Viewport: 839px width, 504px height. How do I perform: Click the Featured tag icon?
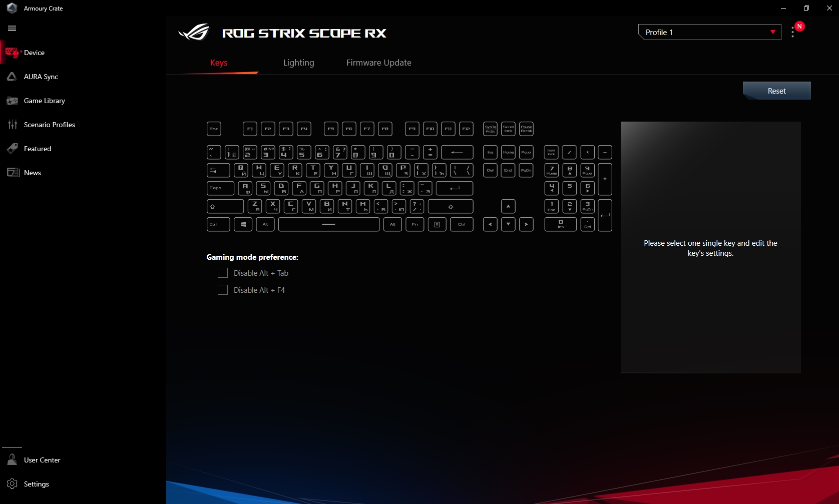point(12,149)
